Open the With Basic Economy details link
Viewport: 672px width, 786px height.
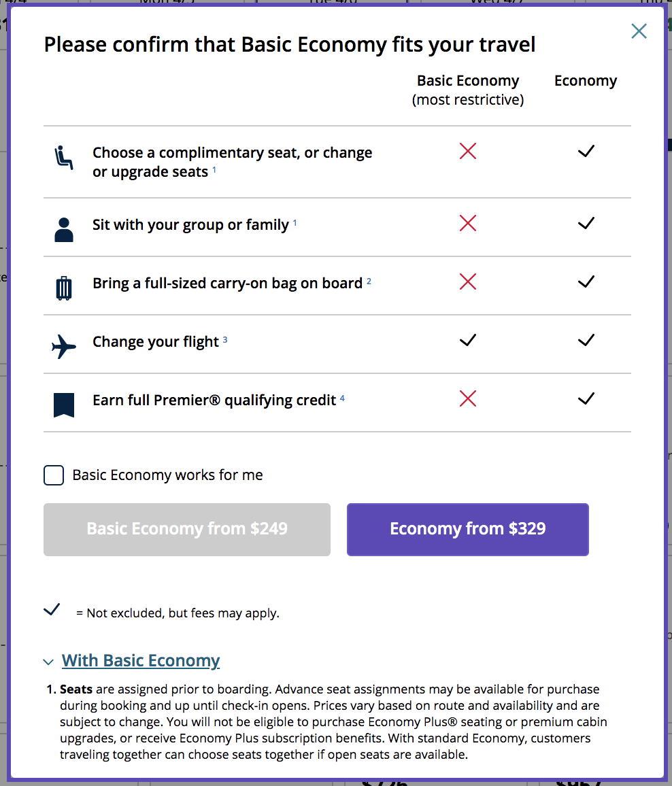[x=141, y=660]
